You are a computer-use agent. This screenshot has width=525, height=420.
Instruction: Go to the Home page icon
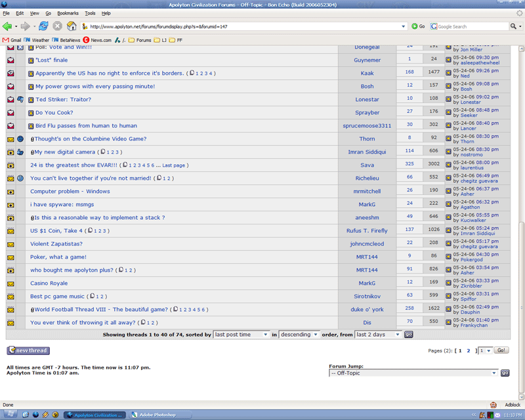point(72,26)
